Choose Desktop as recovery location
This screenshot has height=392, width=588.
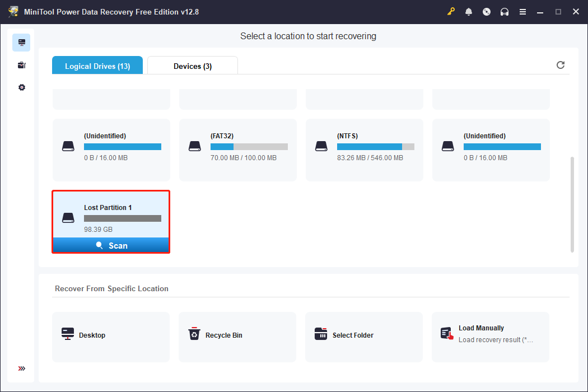(111, 335)
